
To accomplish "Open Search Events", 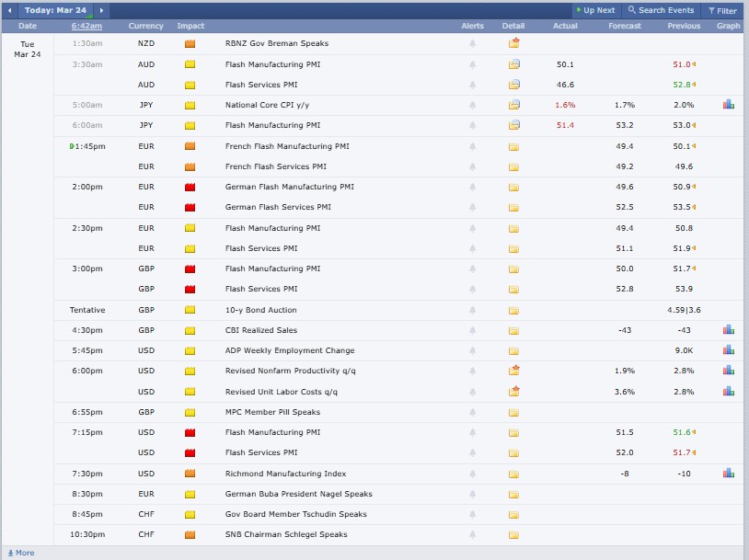I will [x=661, y=10].
